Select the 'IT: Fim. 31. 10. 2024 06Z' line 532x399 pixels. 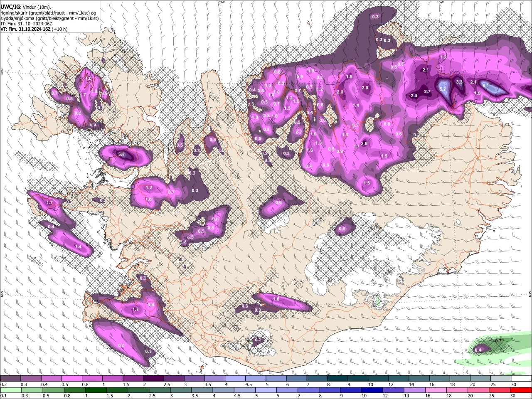tap(26, 24)
